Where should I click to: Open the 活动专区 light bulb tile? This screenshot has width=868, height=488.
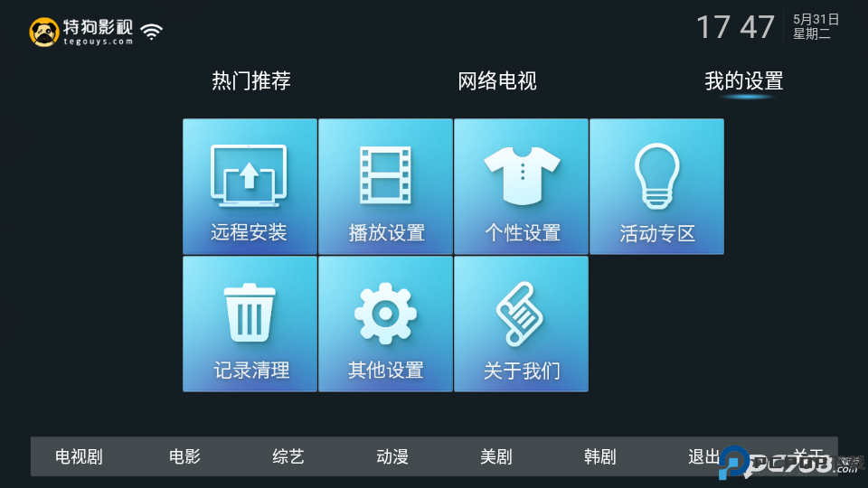[656, 186]
